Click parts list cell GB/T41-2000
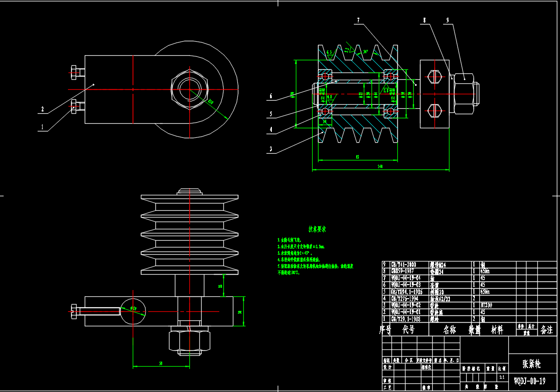 pos(404,264)
